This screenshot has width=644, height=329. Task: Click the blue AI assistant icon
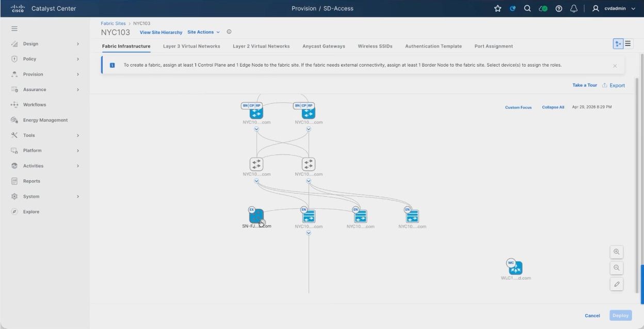pos(512,8)
